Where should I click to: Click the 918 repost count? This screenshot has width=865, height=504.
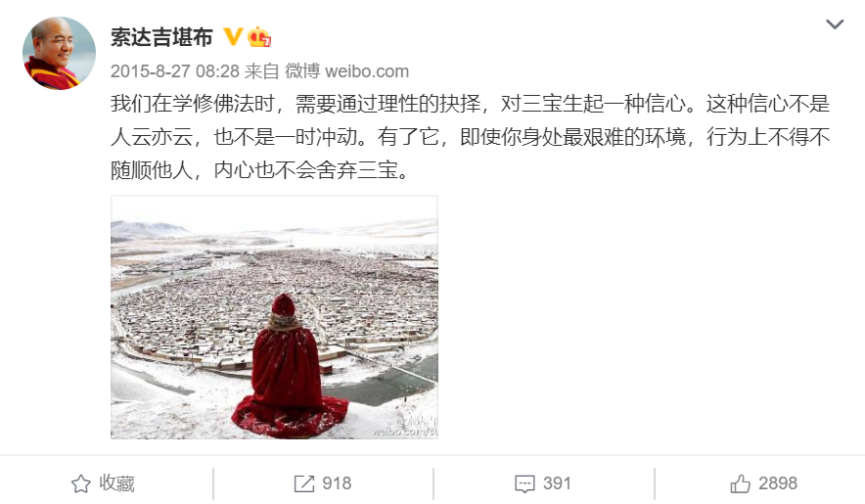point(337,483)
